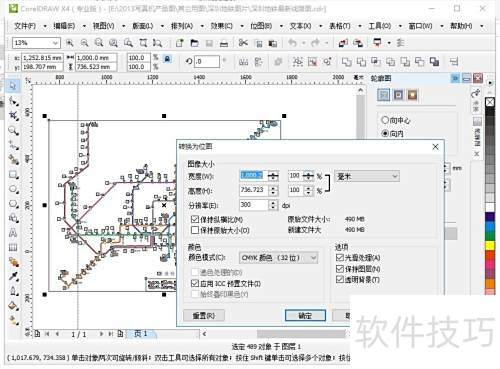
Task: Click the width percent stepper
Action: tap(309, 176)
